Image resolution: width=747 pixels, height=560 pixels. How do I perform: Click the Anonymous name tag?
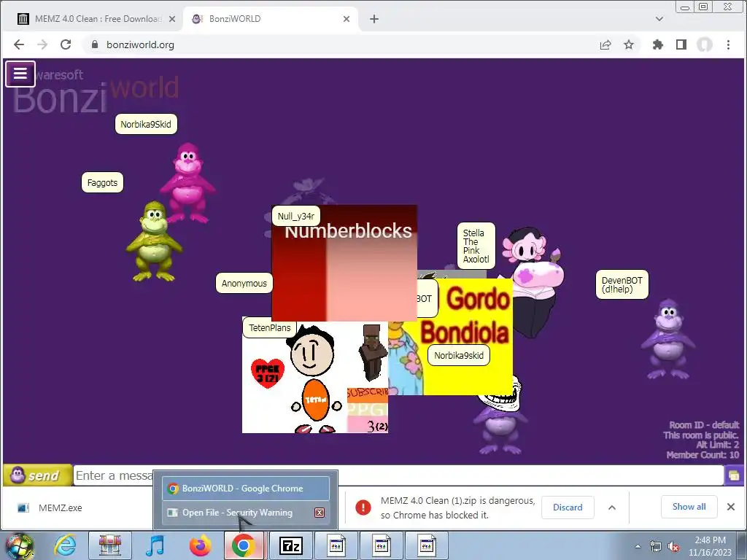[x=244, y=284]
